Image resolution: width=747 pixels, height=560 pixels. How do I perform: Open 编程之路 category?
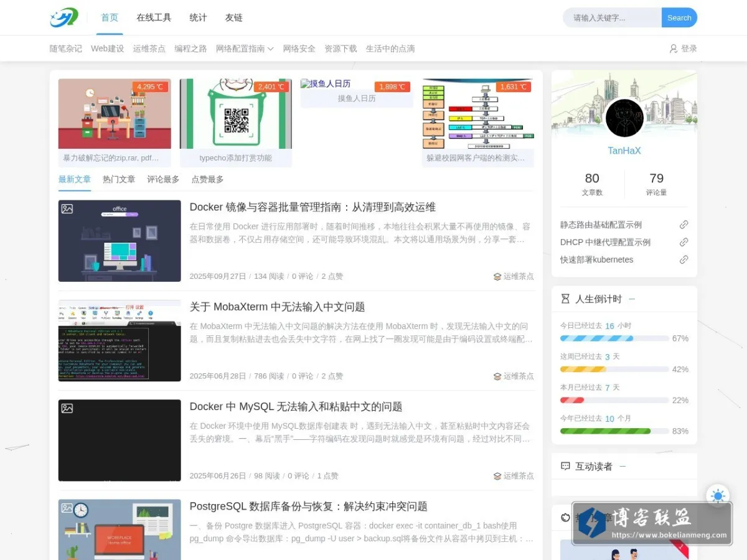pyautogui.click(x=190, y=49)
